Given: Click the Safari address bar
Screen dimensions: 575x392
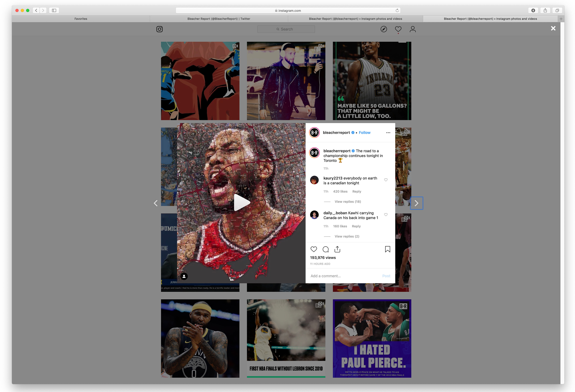Looking at the screenshot, I should click(x=288, y=10).
